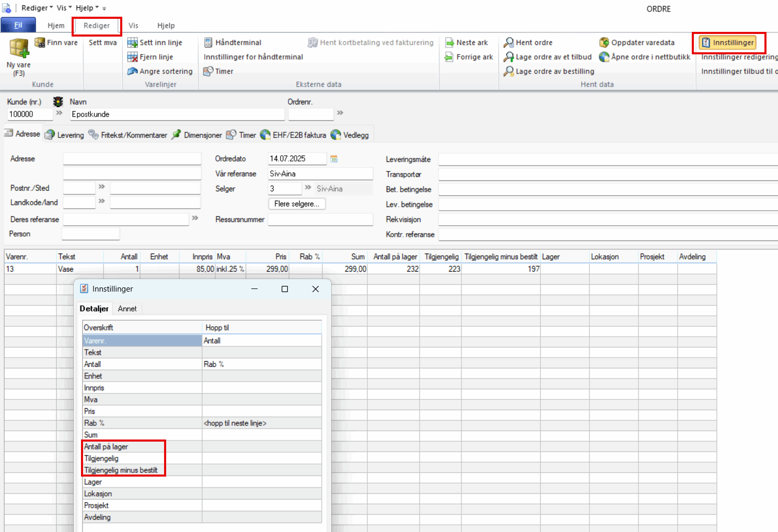Click Sett inn linje icon
The width and height of the screenshot is (778, 532).
coord(133,42)
